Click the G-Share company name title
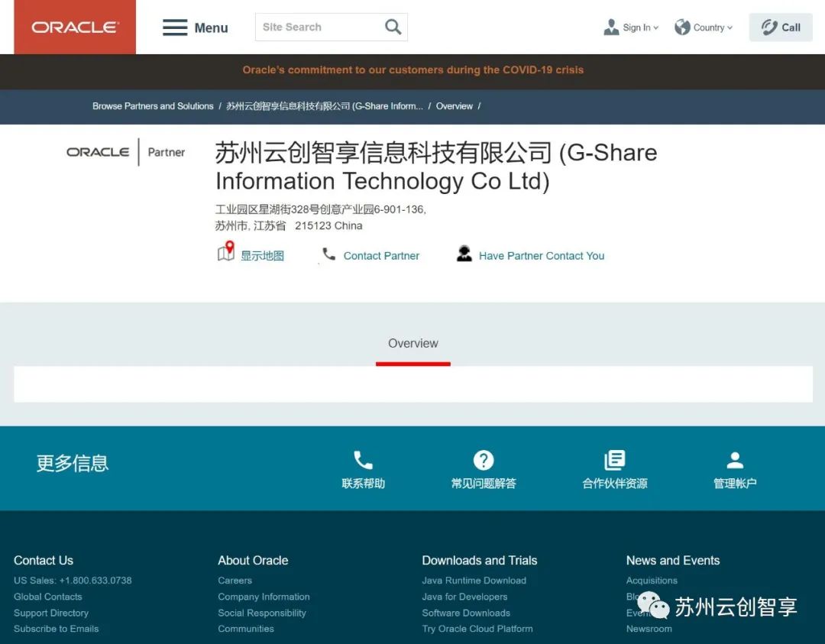The image size is (825, 644). [x=436, y=167]
